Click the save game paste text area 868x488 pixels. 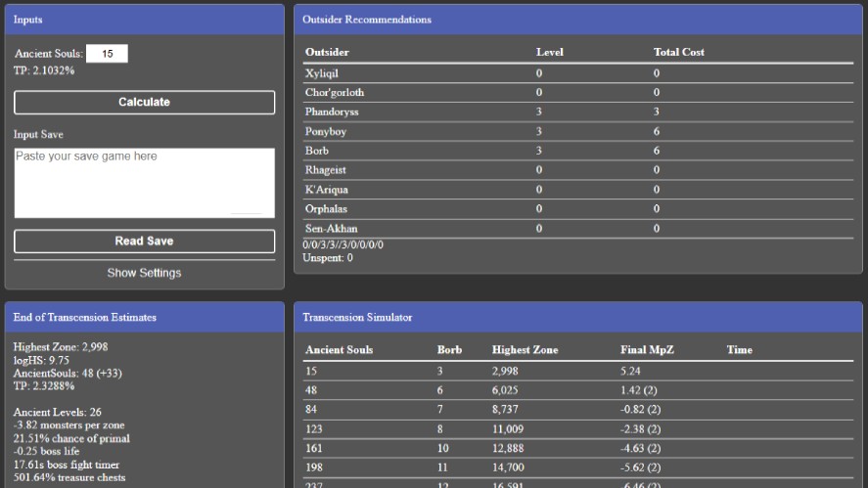click(144, 183)
